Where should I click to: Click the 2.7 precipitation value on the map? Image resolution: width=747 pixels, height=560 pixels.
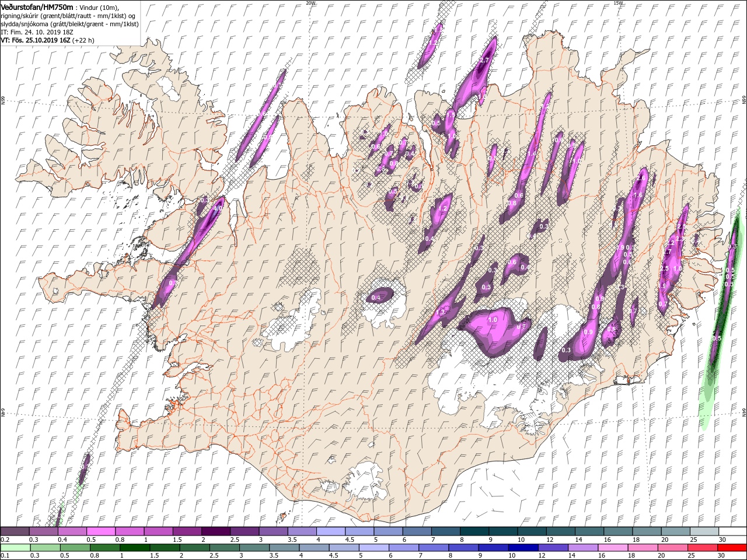click(x=484, y=61)
